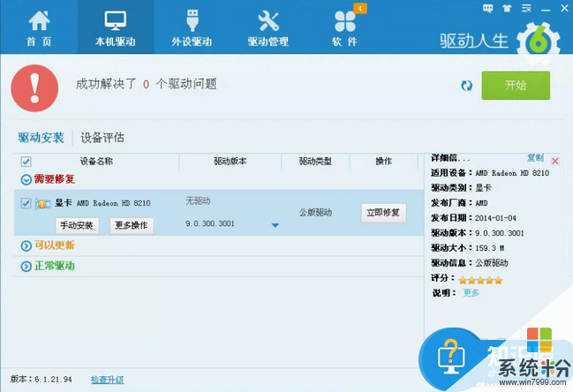573x392 pixels.
Task: Open the 本机驱动 tab
Action: tap(116, 28)
